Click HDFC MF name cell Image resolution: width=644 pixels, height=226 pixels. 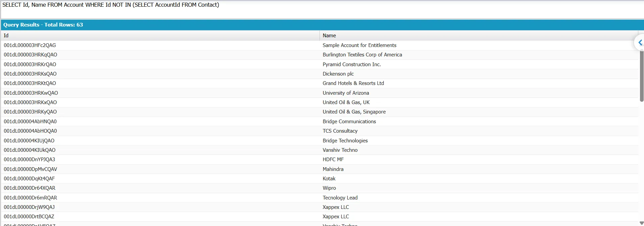click(x=333, y=160)
